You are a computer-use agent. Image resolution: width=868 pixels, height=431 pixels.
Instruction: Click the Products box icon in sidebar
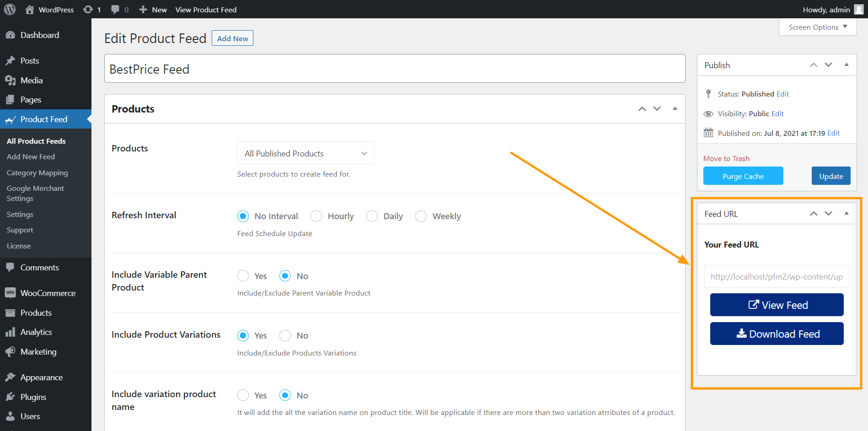click(10, 313)
